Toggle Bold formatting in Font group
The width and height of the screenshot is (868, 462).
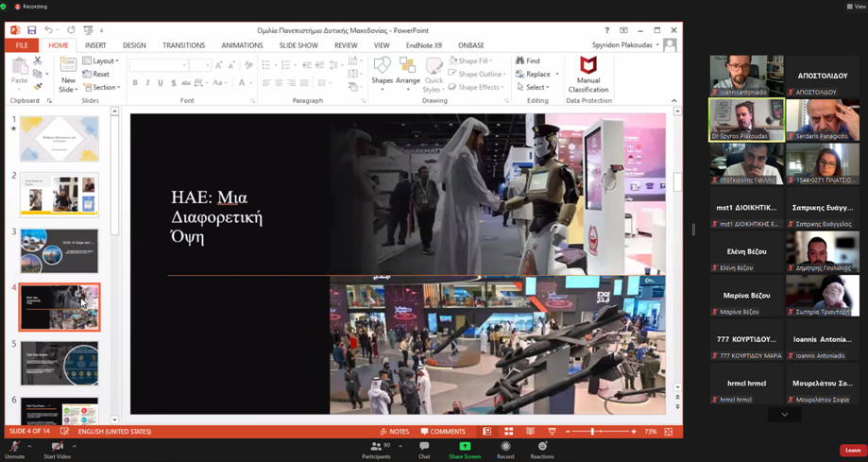(x=135, y=82)
